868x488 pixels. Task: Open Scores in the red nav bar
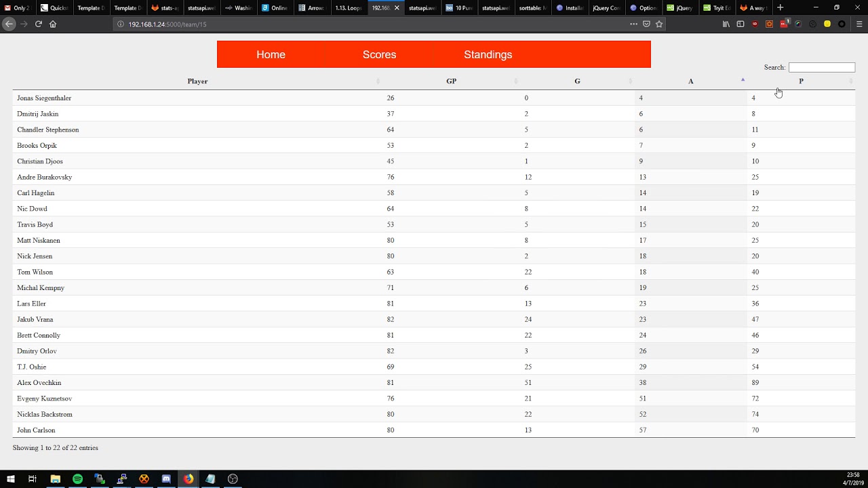pos(379,54)
